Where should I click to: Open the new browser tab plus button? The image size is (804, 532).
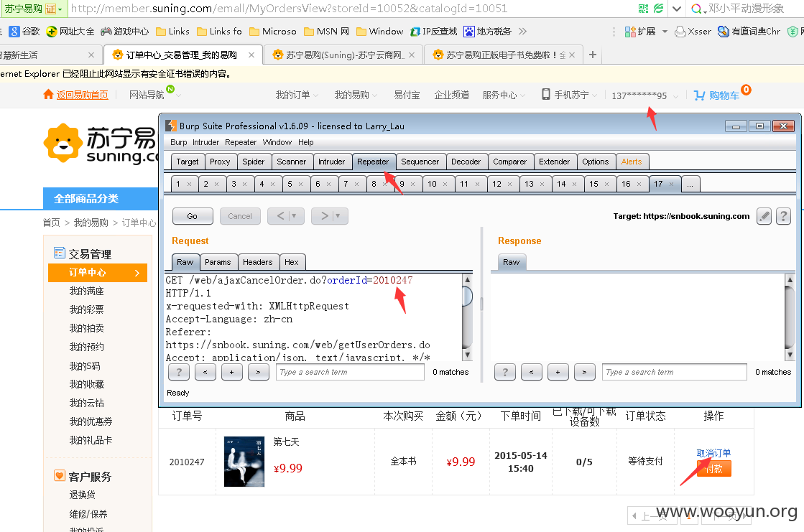coord(593,55)
